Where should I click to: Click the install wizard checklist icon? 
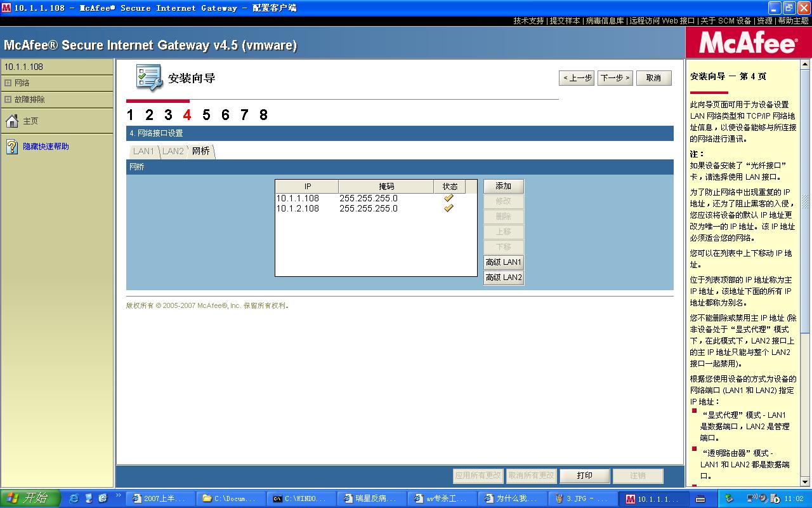(150, 77)
